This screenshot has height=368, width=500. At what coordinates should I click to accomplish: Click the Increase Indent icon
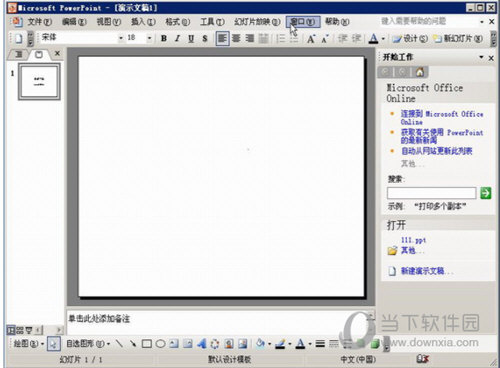pyautogui.click(x=356, y=39)
